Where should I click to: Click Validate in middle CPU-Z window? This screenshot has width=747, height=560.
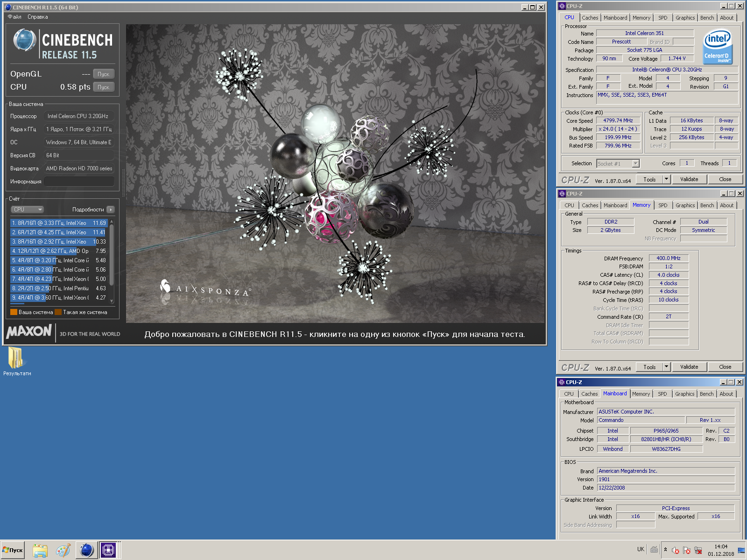(689, 367)
